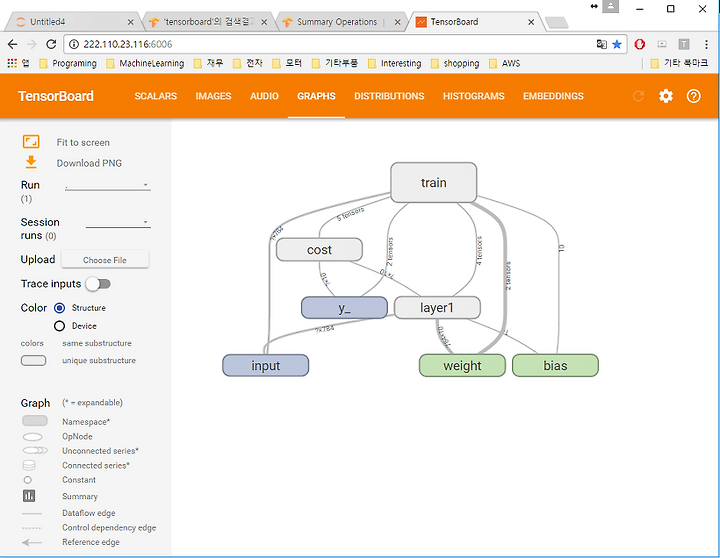Select the y_ graph node

344,307
